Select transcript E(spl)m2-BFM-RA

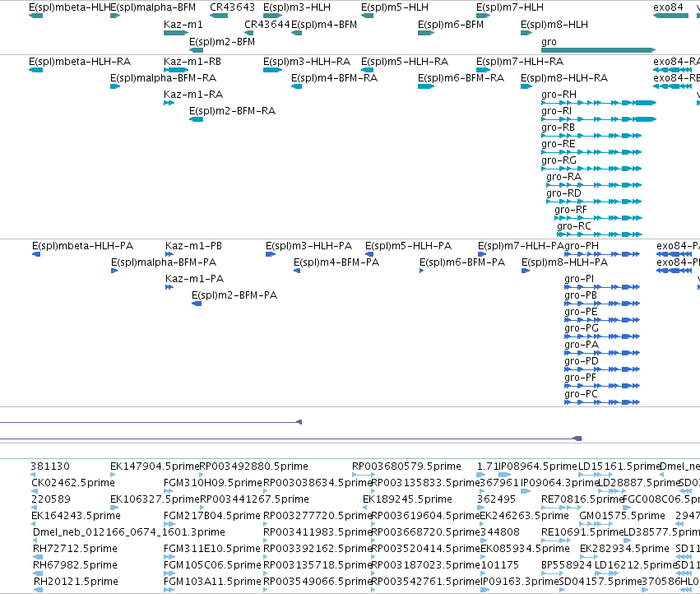click(232, 111)
